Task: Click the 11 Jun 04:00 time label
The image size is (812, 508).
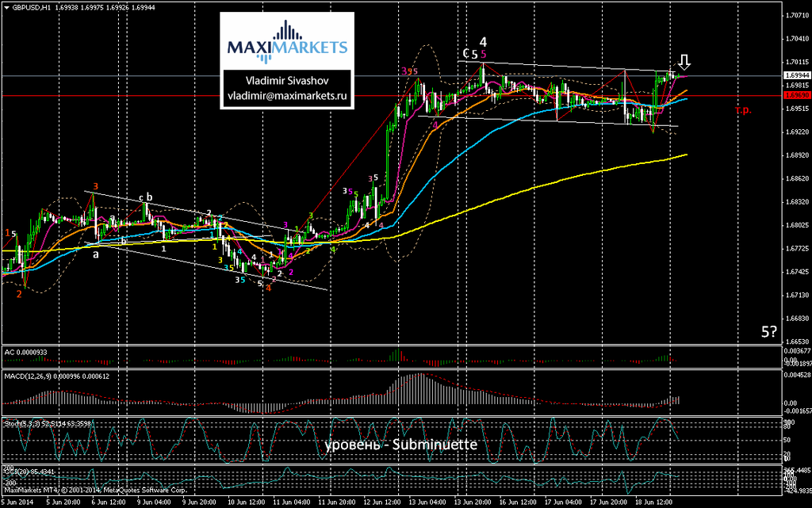Action: 292,502
